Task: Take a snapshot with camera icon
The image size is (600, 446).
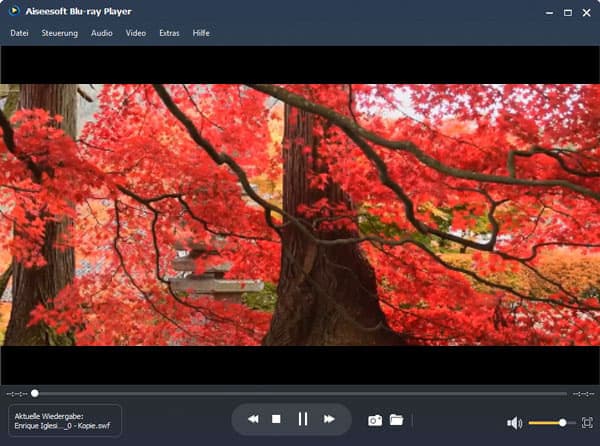Action: click(375, 421)
